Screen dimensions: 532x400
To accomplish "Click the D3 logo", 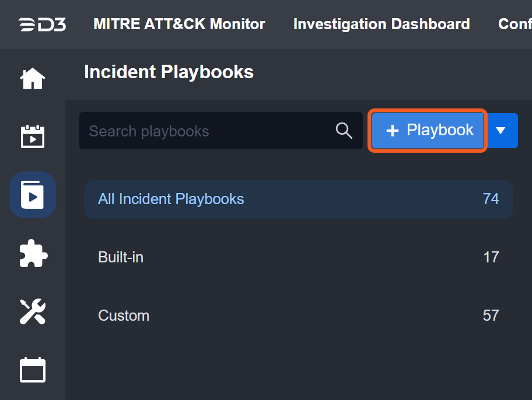I will coord(41,24).
